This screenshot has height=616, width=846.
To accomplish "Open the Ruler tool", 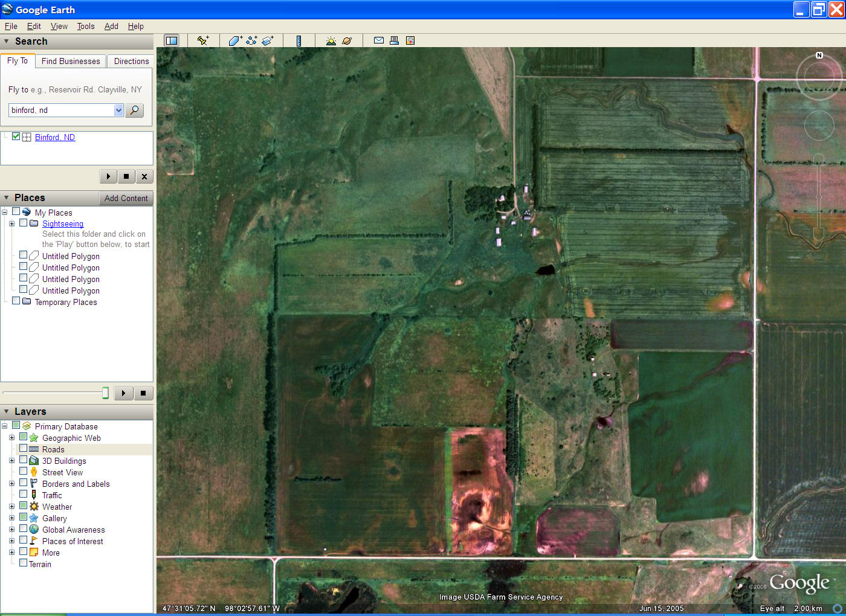I will point(299,40).
